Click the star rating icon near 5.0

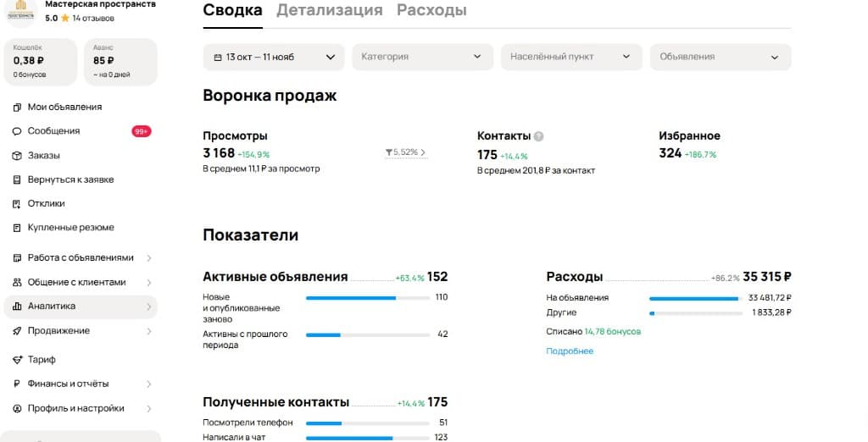[65, 18]
